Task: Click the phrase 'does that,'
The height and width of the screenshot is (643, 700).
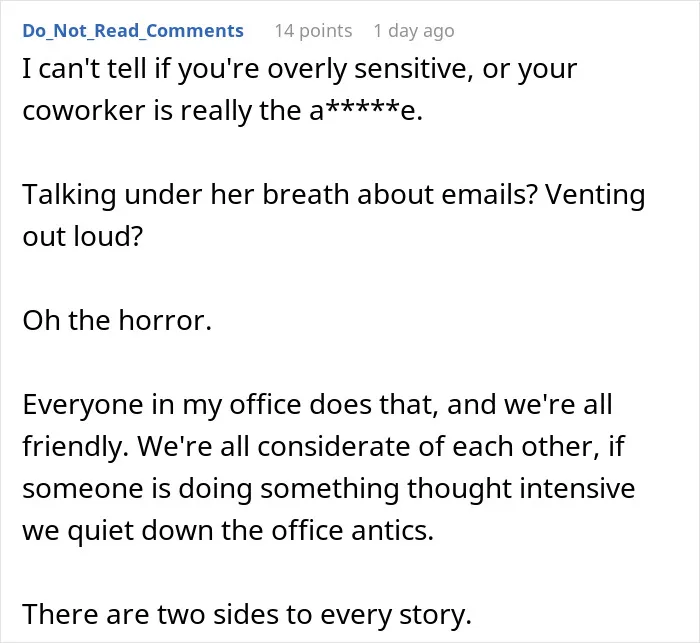Action: (374, 405)
